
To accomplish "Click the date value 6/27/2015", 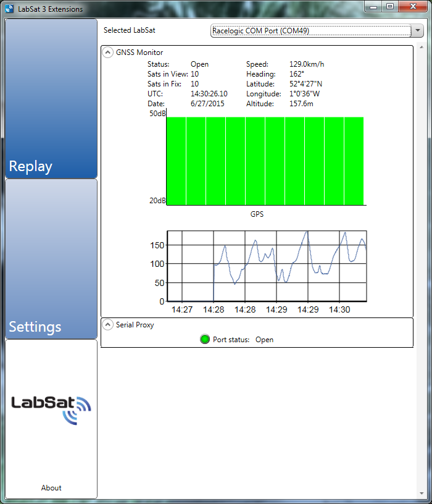I will (x=207, y=104).
